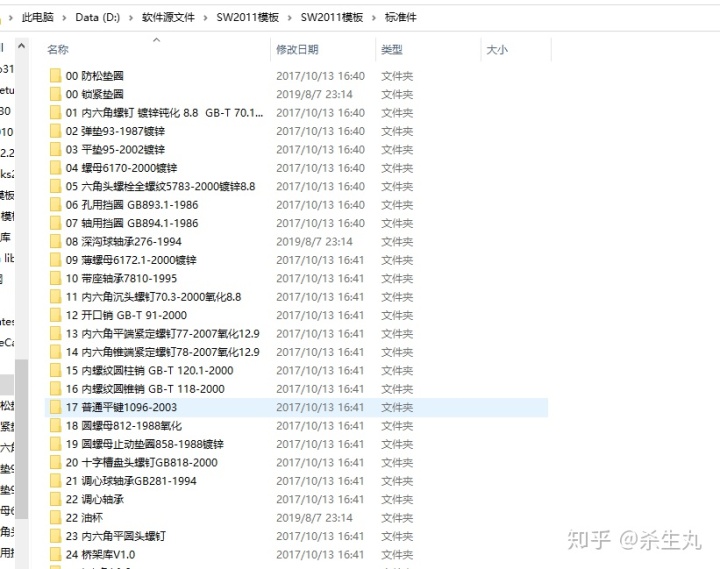Go to first SW2011模板 breadcrumb
The height and width of the screenshot is (569, 720).
click(248, 17)
